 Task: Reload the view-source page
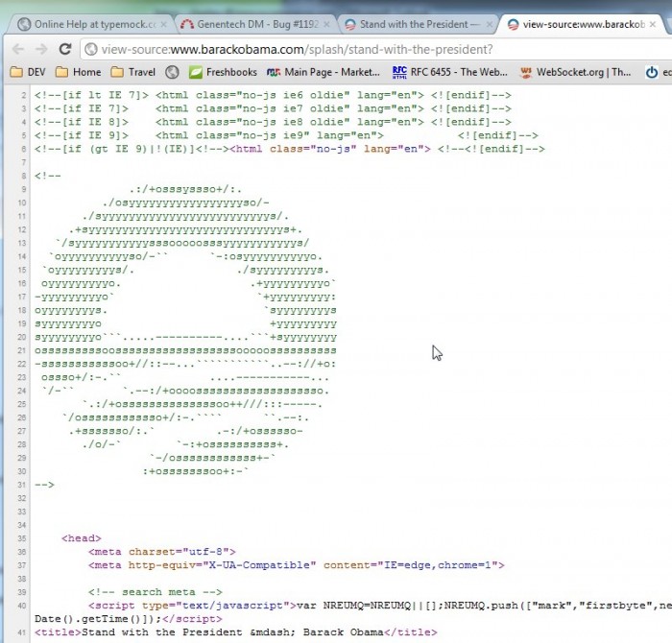pos(65,49)
